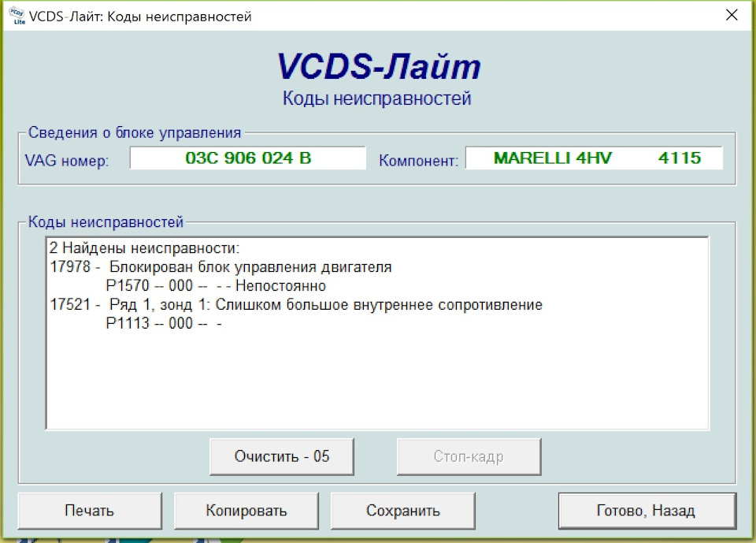Click the disabled Стоп-кадр button
This screenshot has width=756, height=543.
click(x=468, y=456)
